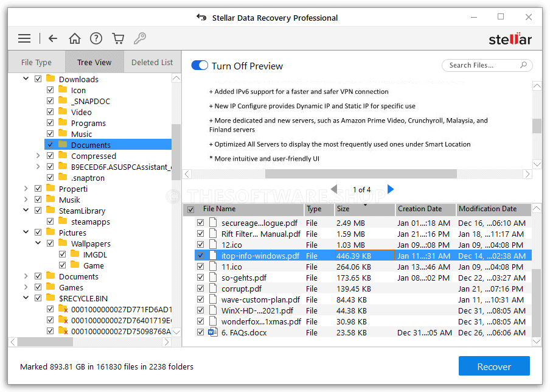Expand the Properti folder node
The image size is (550, 392).
(26, 189)
